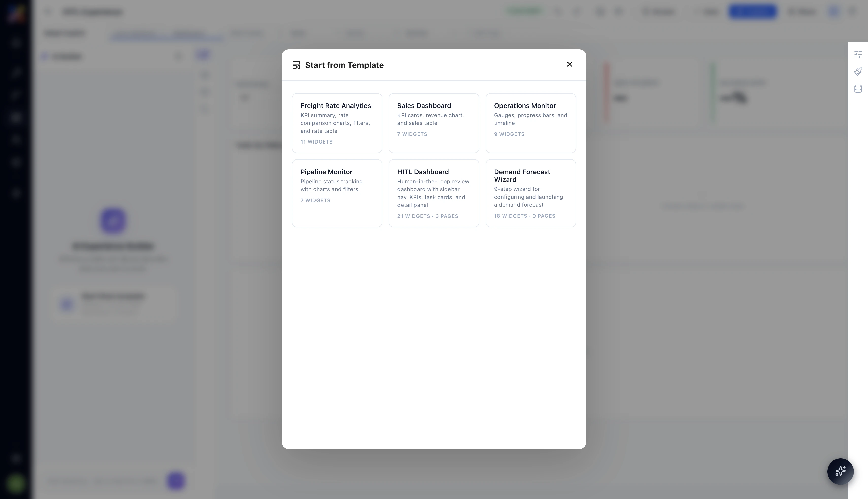
Task: Click the green status badge in top bar
Action: point(524,11)
